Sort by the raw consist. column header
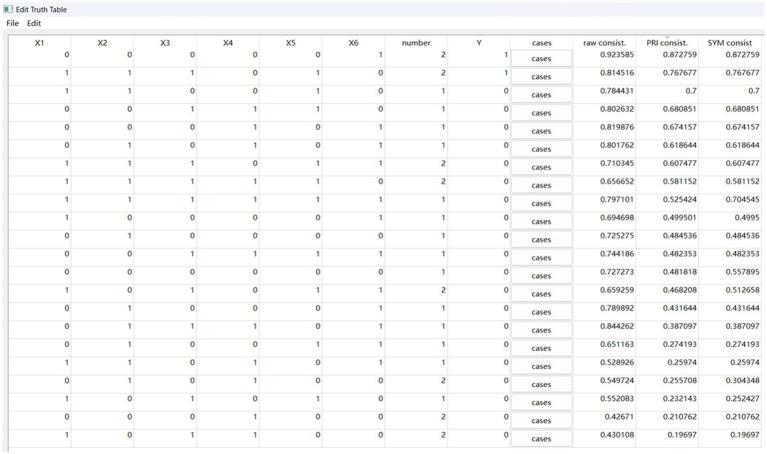The image size is (767, 454). [x=604, y=43]
